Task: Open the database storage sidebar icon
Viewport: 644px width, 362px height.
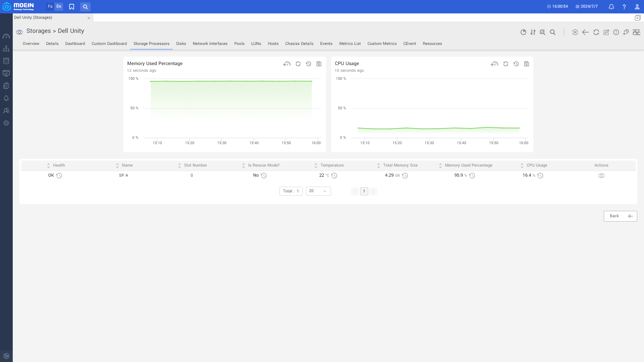Action: [x=6, y=61]
